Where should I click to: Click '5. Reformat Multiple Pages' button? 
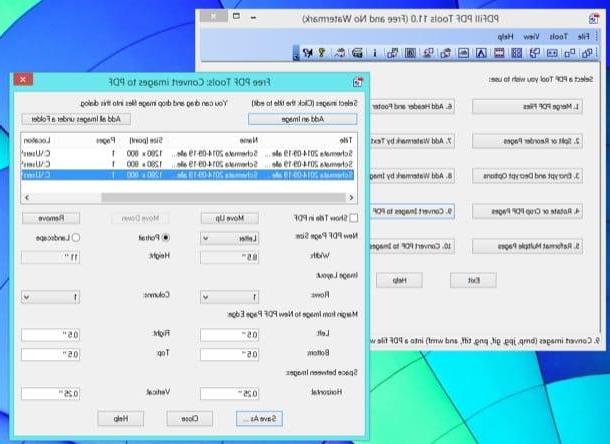coord(528,246)
